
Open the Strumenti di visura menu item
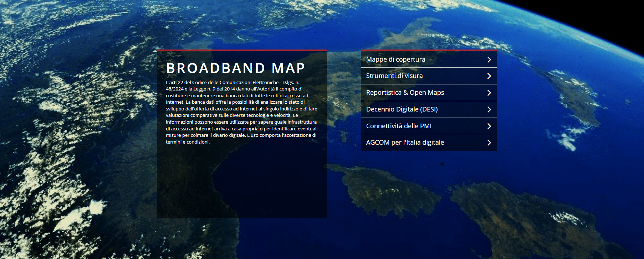point(429,76)
